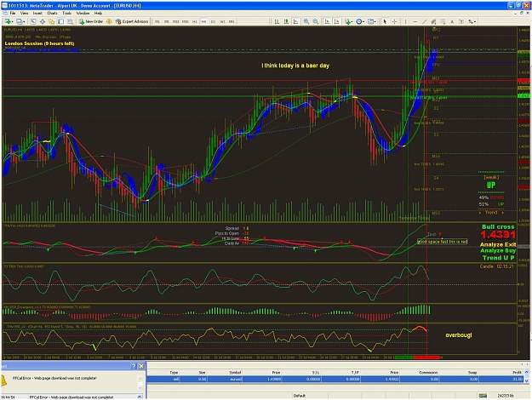This screenshot has height=400, width=532.
Task: Open the Data Window crosshair icon
Action: click(x=43, y=21)
